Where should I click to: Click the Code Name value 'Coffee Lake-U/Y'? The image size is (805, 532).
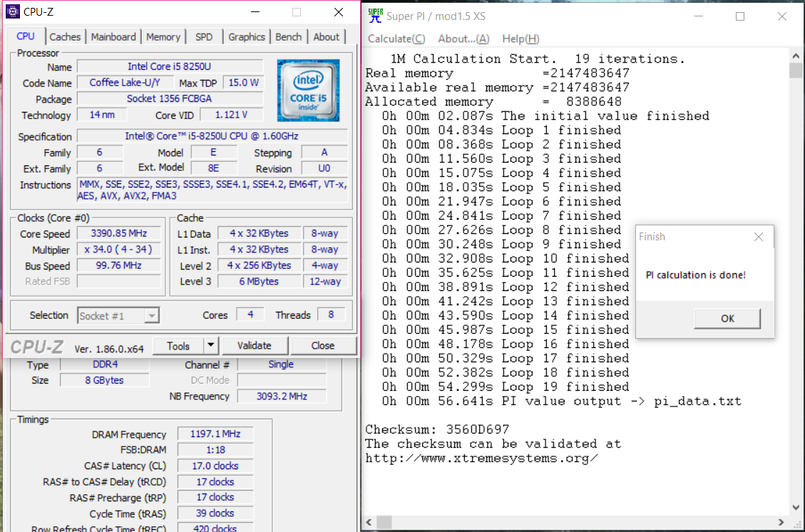click(125, 83)
